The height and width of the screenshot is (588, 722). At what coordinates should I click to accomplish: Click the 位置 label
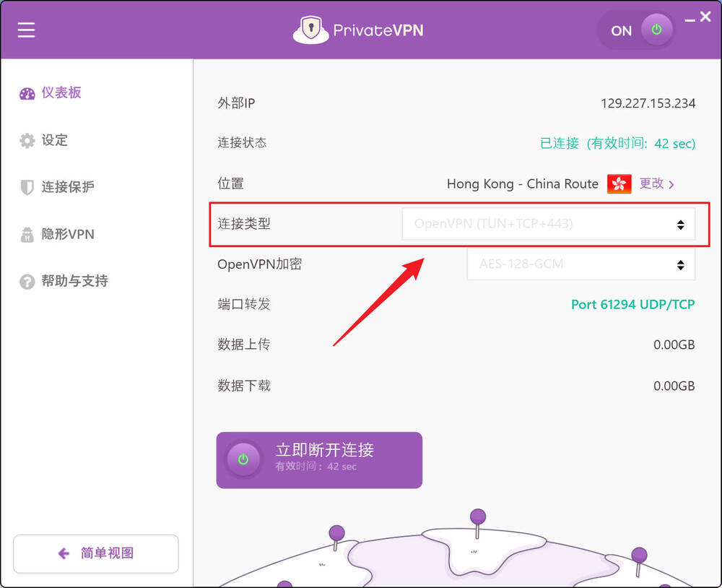coord(231,183)
